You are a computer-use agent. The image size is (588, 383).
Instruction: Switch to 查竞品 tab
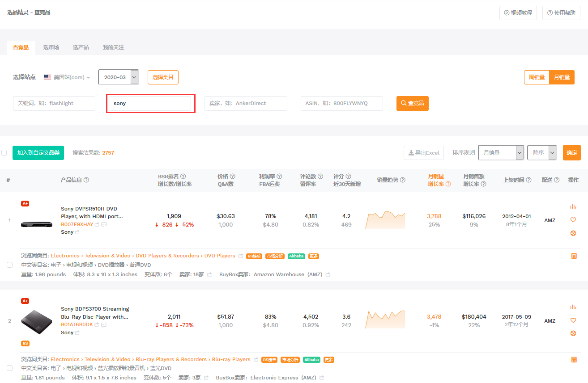coord(21,47)
